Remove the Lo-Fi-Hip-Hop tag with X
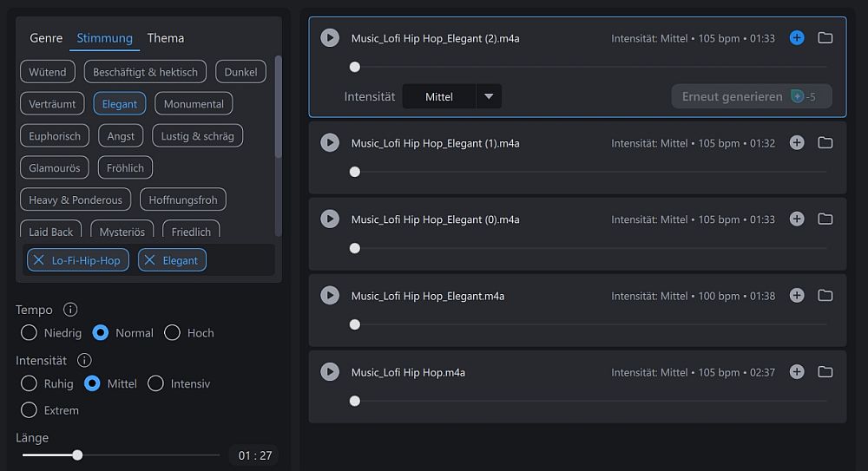The width and height of the screenshot is (868, 471). tap(39, 260)
